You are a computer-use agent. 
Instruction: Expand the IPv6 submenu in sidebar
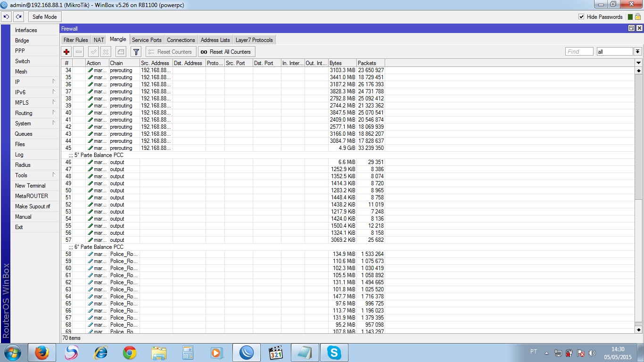(x=54, y=92)
